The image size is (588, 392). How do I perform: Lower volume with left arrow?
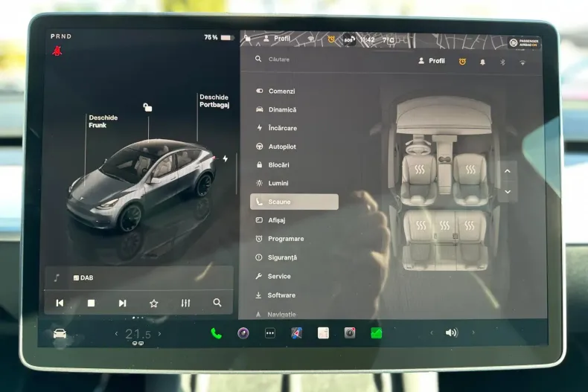[x=431, y=332]
